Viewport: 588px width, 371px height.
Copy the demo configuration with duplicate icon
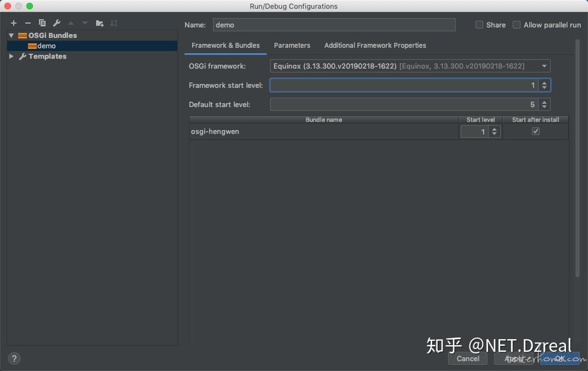42,23
